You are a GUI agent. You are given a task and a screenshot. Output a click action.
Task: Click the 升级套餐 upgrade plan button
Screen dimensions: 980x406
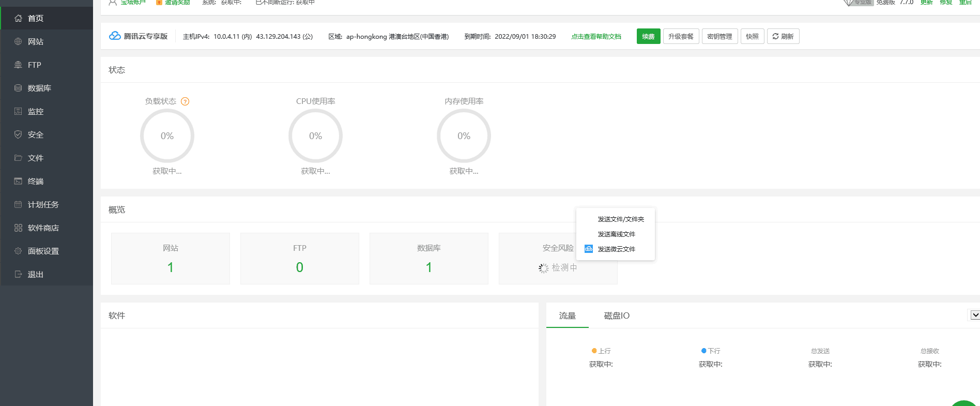(681, 36)
